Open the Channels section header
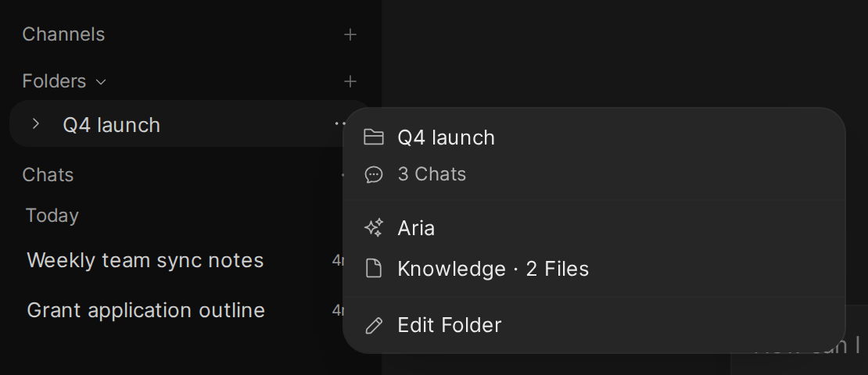 (63, 34)
